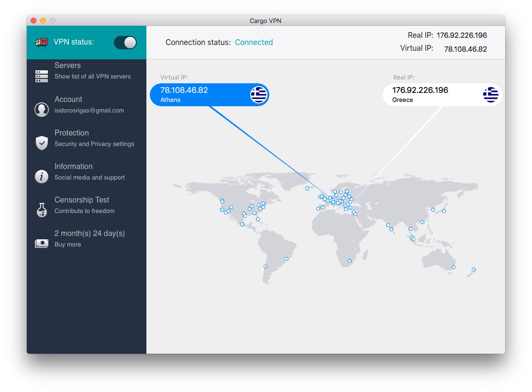Select the New Zealand server dot

click(474, 269)
